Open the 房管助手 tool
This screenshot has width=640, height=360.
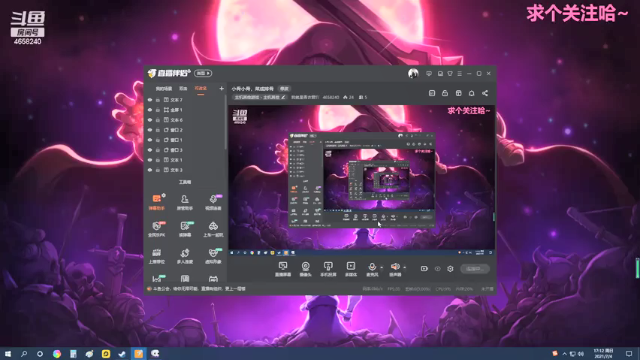coord(184,202)
